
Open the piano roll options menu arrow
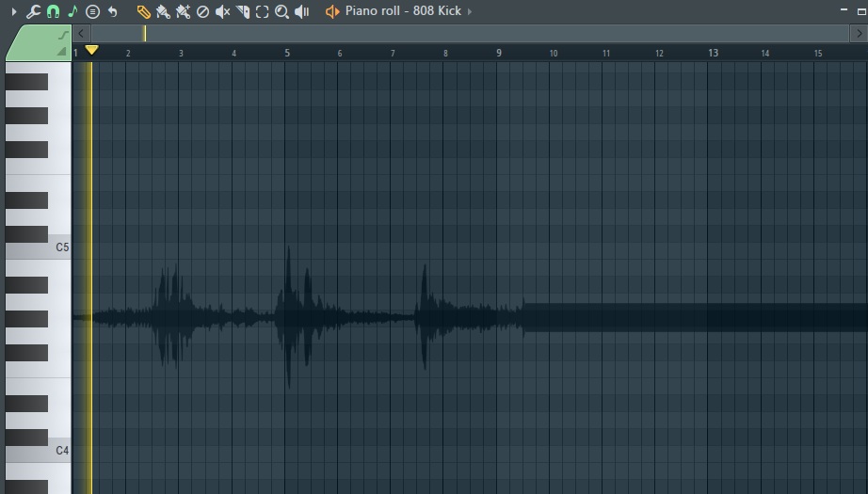click(x=13, y=11)
